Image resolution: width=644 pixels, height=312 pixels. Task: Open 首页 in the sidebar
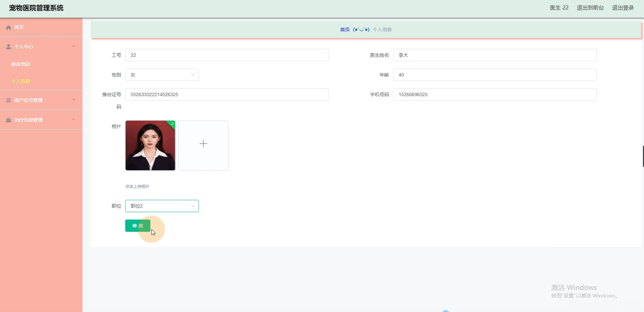point(41,27)
